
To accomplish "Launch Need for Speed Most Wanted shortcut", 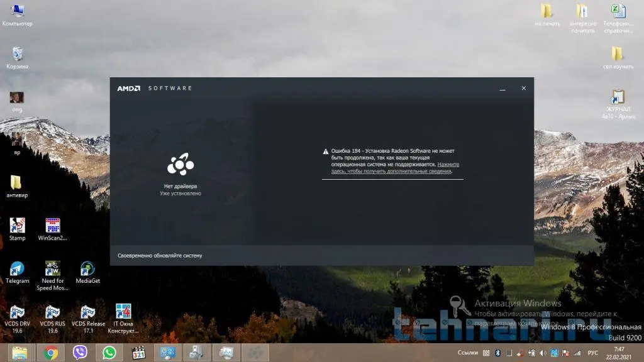I will [53, 275].
